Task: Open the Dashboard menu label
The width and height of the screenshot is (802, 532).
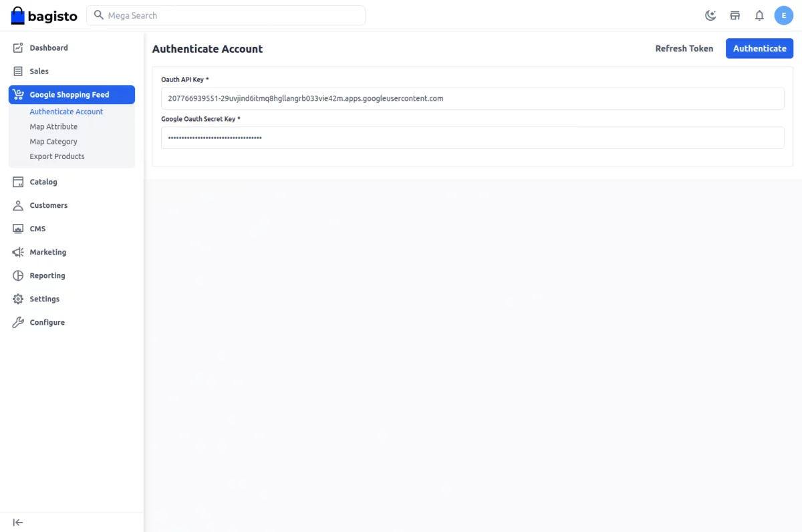Action: tap(49, 48)
